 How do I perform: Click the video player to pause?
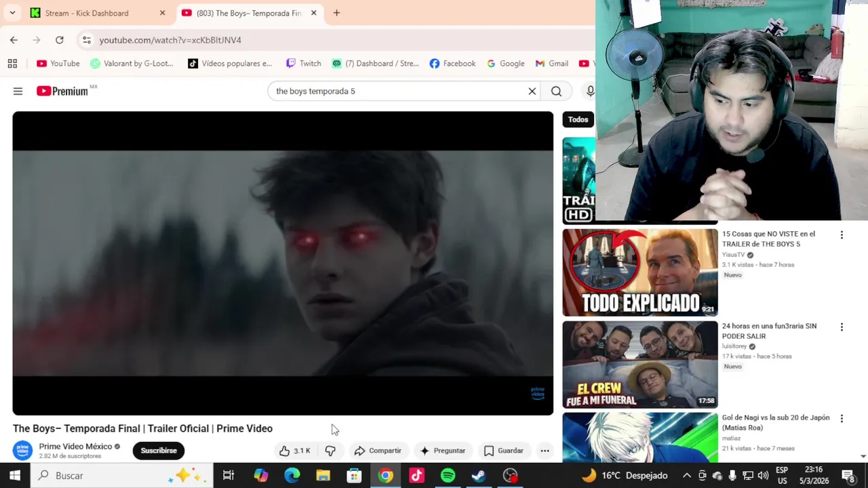coord(283,263)
